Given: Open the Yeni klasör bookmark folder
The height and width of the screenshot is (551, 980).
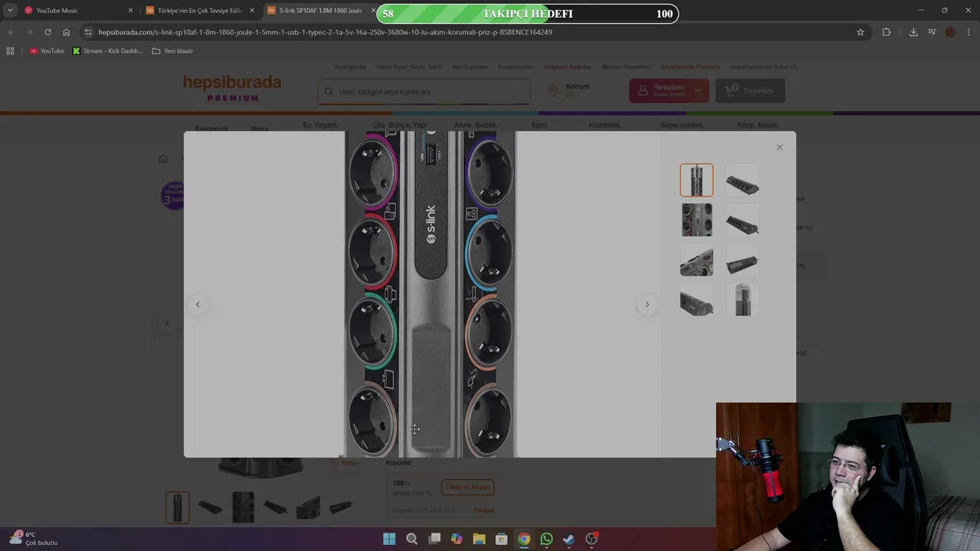Looking at the screenshot, I should pos(173,51).
